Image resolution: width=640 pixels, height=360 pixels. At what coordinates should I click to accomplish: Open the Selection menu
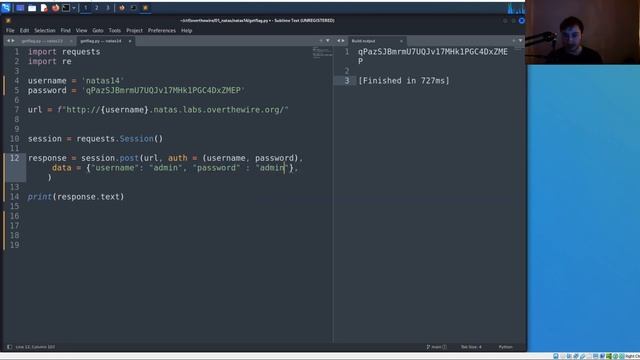click(44, 31)
